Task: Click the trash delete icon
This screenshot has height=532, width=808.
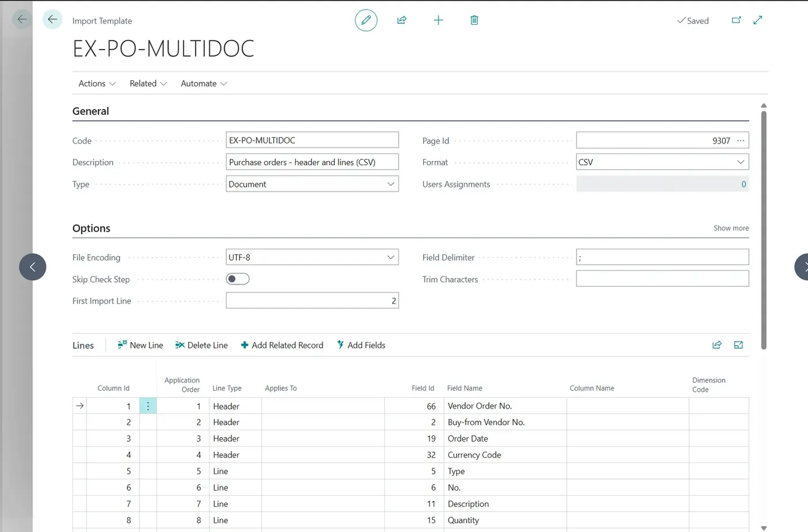Action: tap(474, 20)
